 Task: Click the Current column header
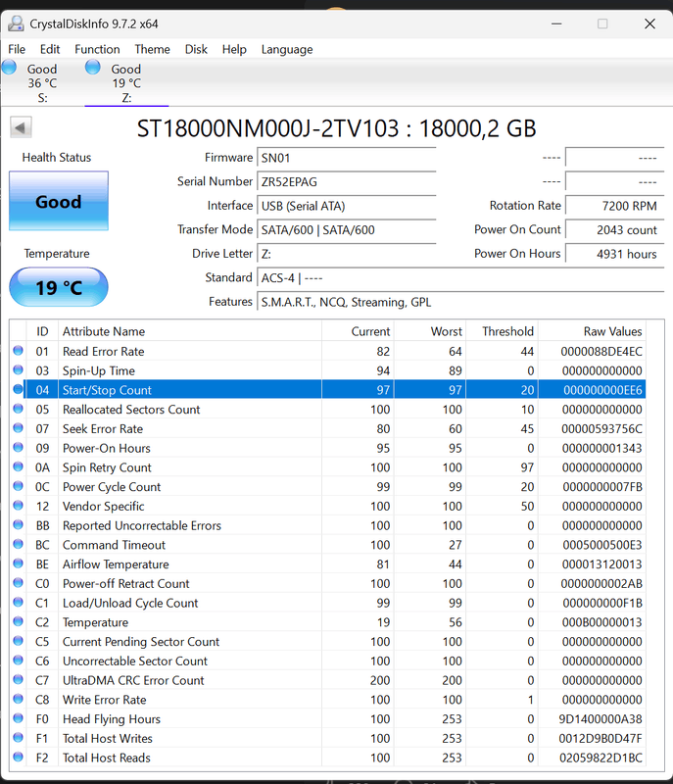pyautogui.click(x=358, y=331)
